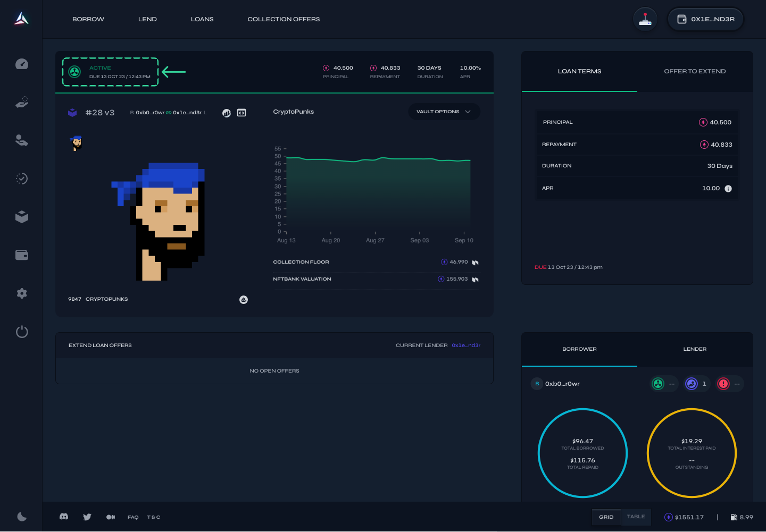Image resolution: width=766 pixels, height=532 pixels.
Task: Open the wallet sidebar icon
Action: click(x=22, y=255)
